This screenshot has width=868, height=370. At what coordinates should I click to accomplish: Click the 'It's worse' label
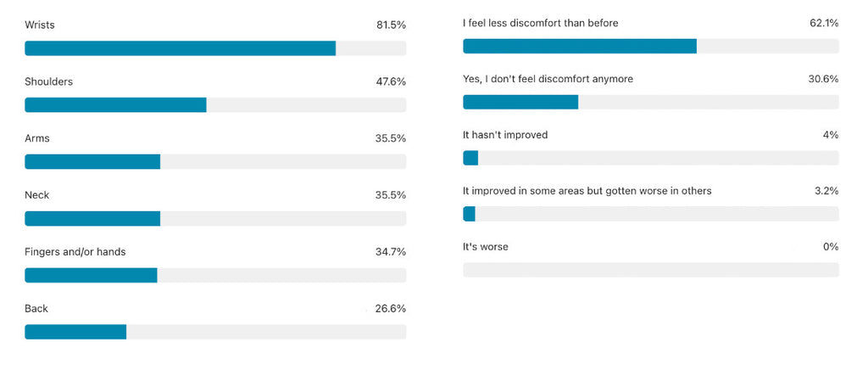[486, 247]
